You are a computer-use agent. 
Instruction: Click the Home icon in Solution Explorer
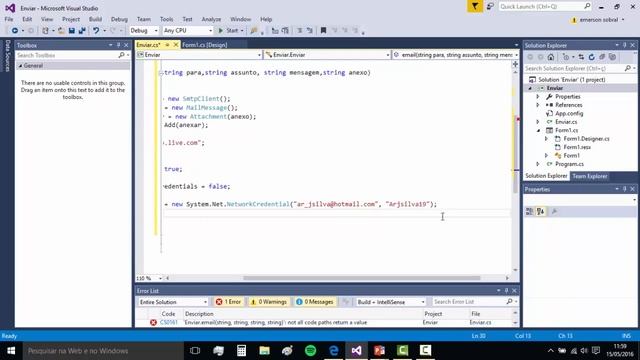tap(551, 57)
